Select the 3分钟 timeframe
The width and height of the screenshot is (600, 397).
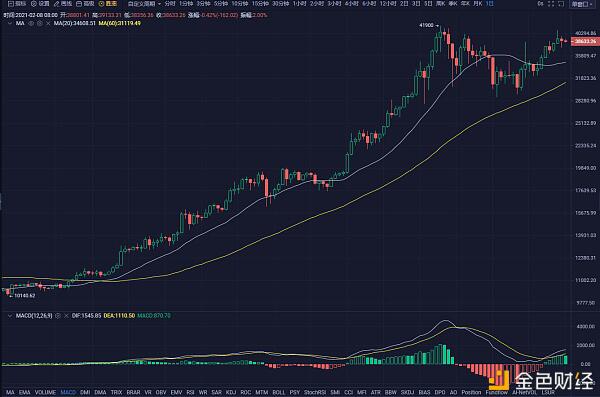204,4
